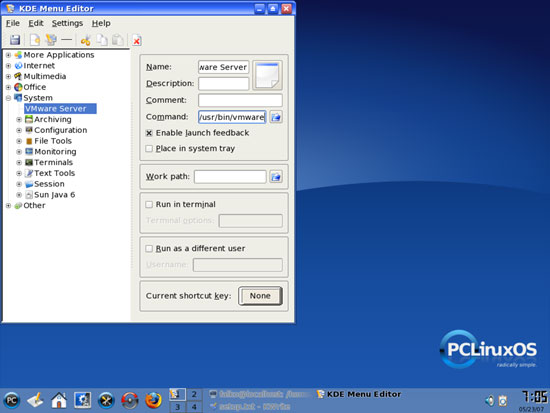Check Place in system tray

pos(149,149)
